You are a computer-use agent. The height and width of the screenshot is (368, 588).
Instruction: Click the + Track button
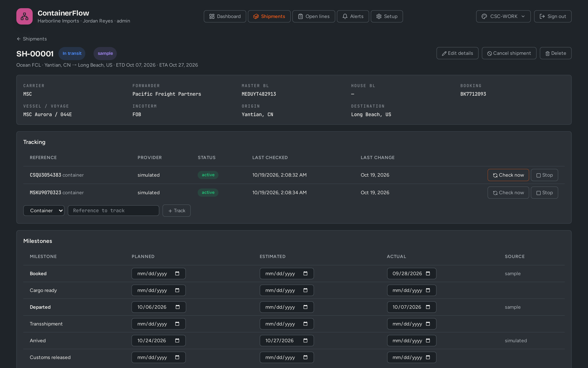(x=176, y=211)
